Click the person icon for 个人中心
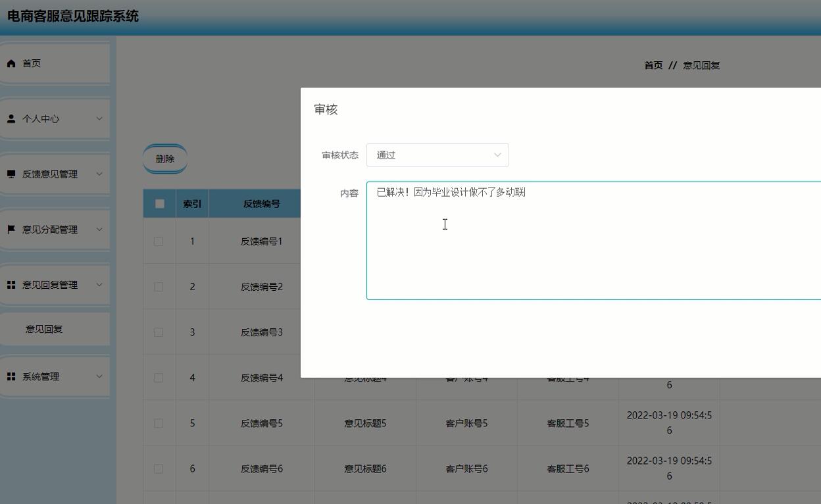 pos(11,119)
